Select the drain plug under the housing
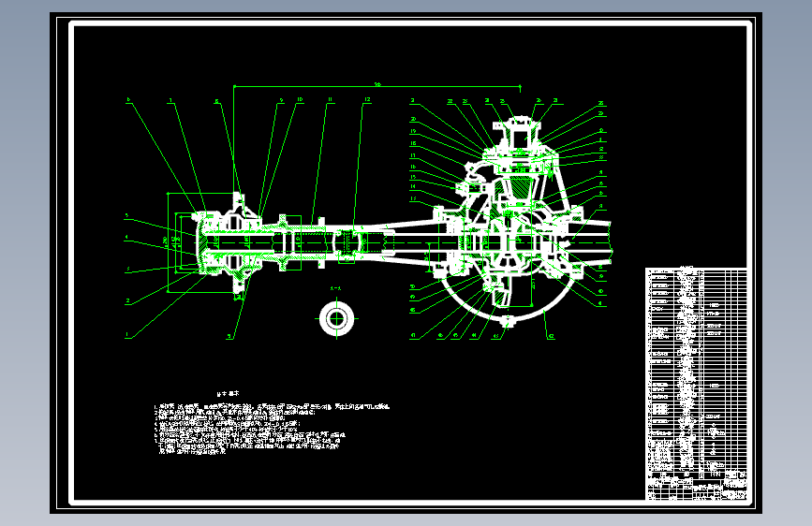Image resolution: width=812 pixels, height=526 pixels. pyautogui.click(x=508, y=322)
